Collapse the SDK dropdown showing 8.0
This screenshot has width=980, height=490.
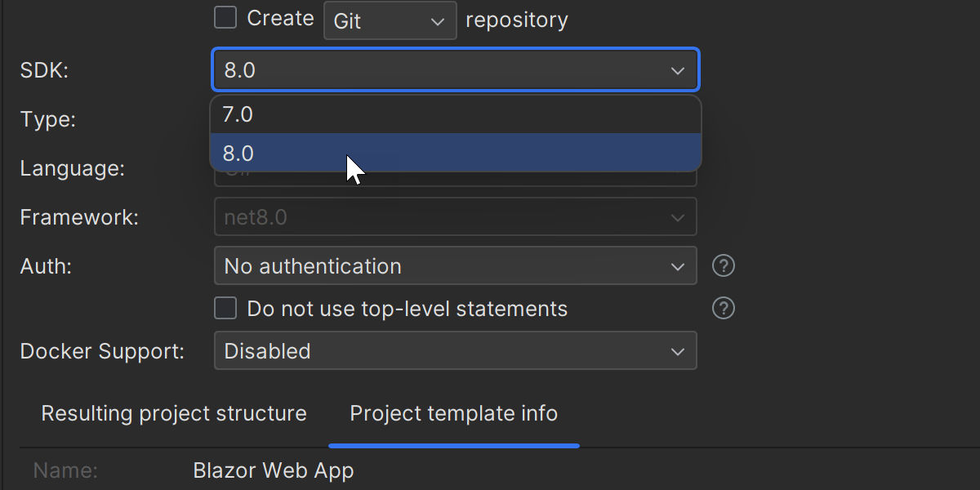point(455,70)
